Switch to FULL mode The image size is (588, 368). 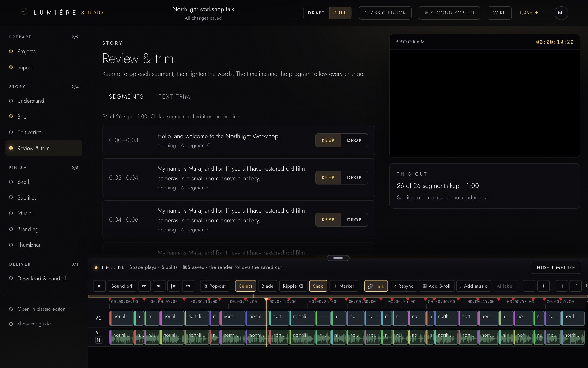340,13
